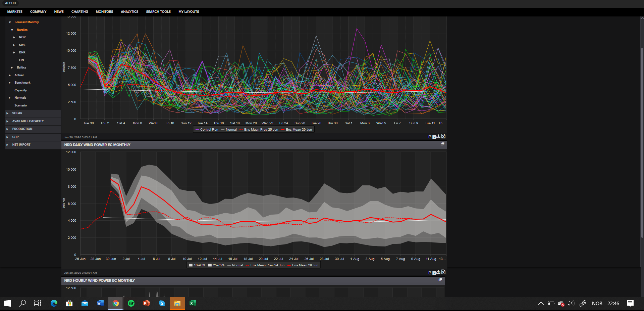Click download icon under top ensemble chart
The height and width of the screenshot is (311, 644).
click(438, 136)
